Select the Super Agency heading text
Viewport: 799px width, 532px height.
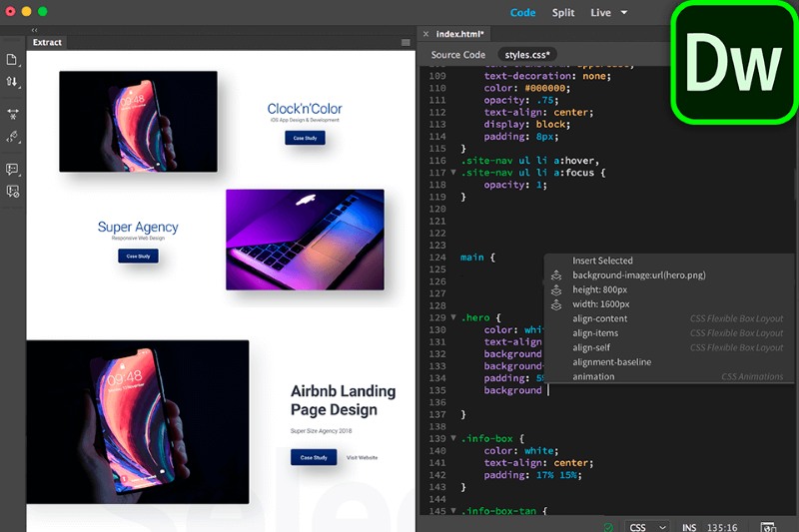pos(138,227)
